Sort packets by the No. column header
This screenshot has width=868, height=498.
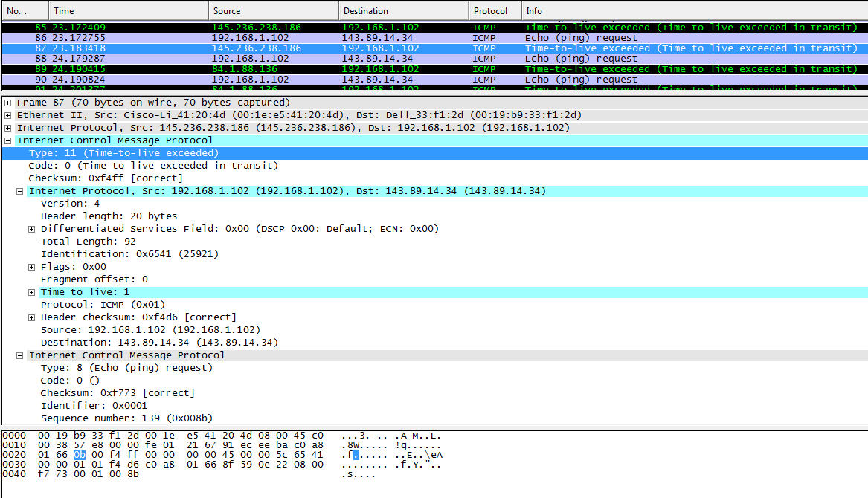pyautogui.click(x=25, y=11)
